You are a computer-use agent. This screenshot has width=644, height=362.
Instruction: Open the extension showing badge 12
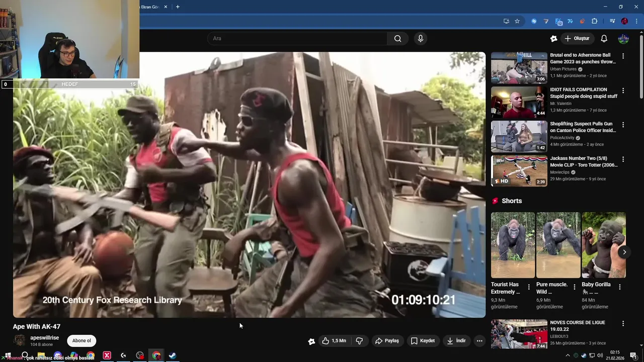tap(558, 22)
